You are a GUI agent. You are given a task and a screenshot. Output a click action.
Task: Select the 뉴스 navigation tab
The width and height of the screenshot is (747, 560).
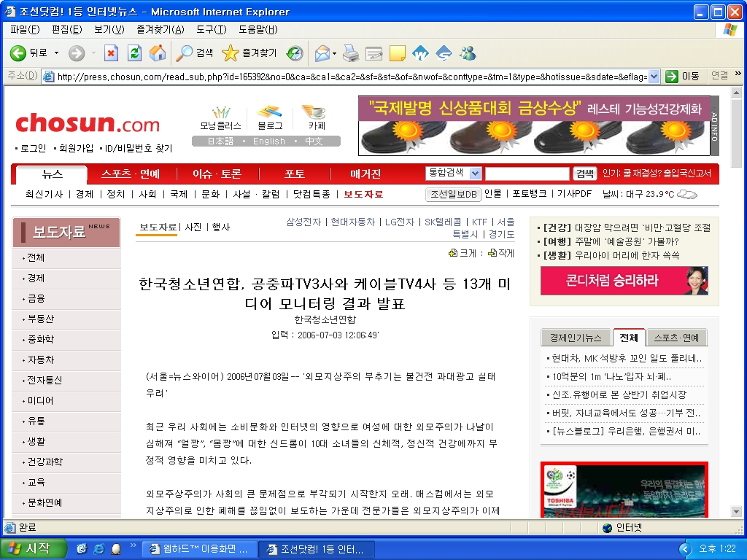click(x=52, y=174)
